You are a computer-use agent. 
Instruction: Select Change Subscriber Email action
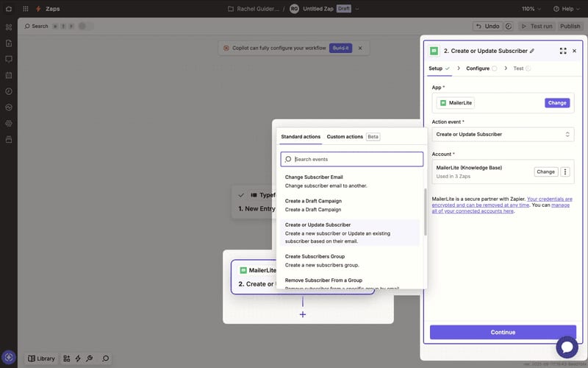350,181
